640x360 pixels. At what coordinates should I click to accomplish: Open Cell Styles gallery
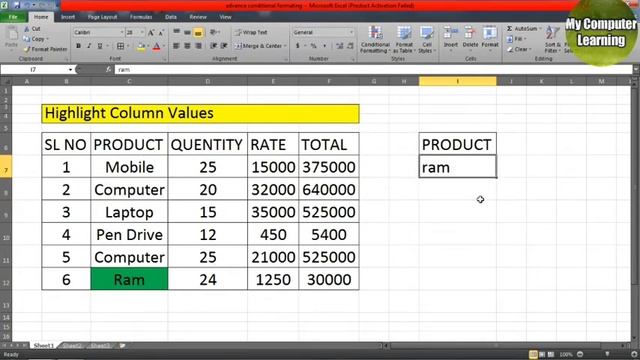click(x=427, y=40)
